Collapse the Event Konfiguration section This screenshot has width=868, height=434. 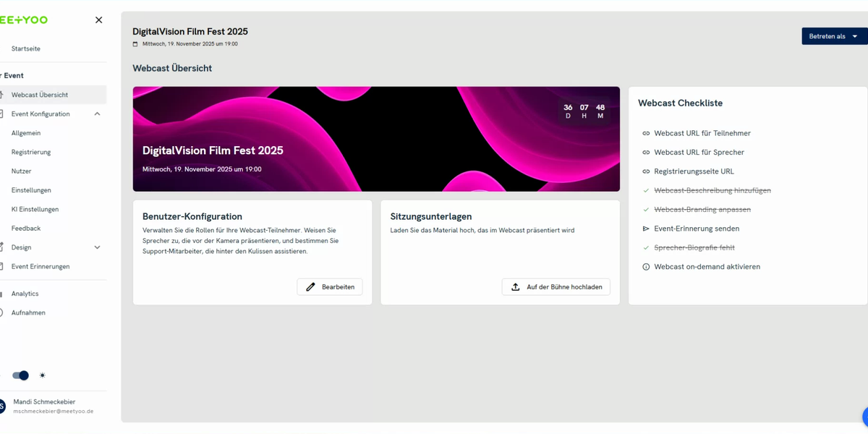(x=97, y=114)
